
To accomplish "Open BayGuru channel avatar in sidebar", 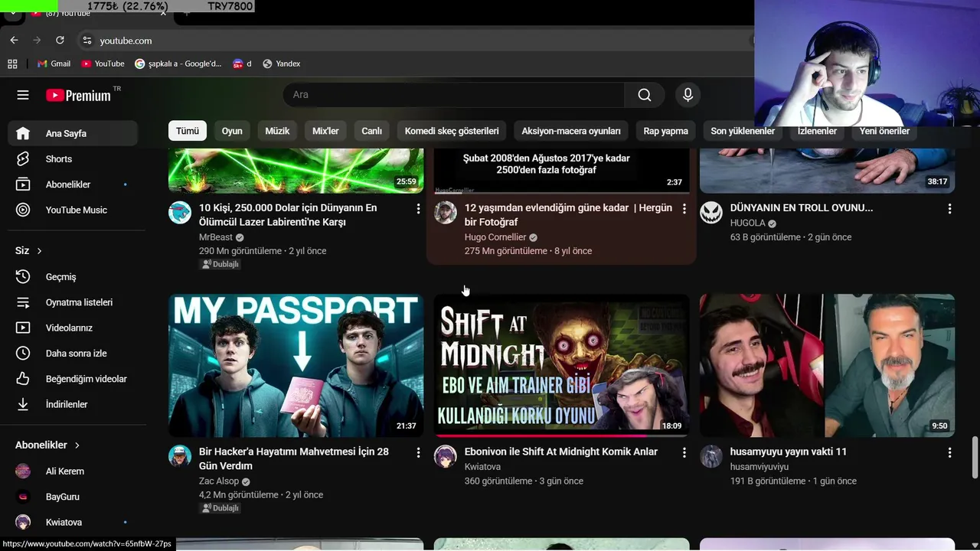I will pyautogui.click(x=23, y=497).
